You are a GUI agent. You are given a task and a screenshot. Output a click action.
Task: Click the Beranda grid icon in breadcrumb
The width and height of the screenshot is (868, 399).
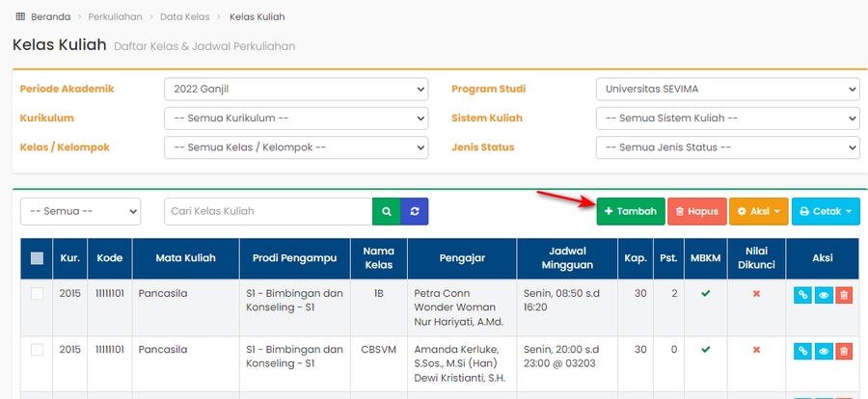(x=18, y=17)
